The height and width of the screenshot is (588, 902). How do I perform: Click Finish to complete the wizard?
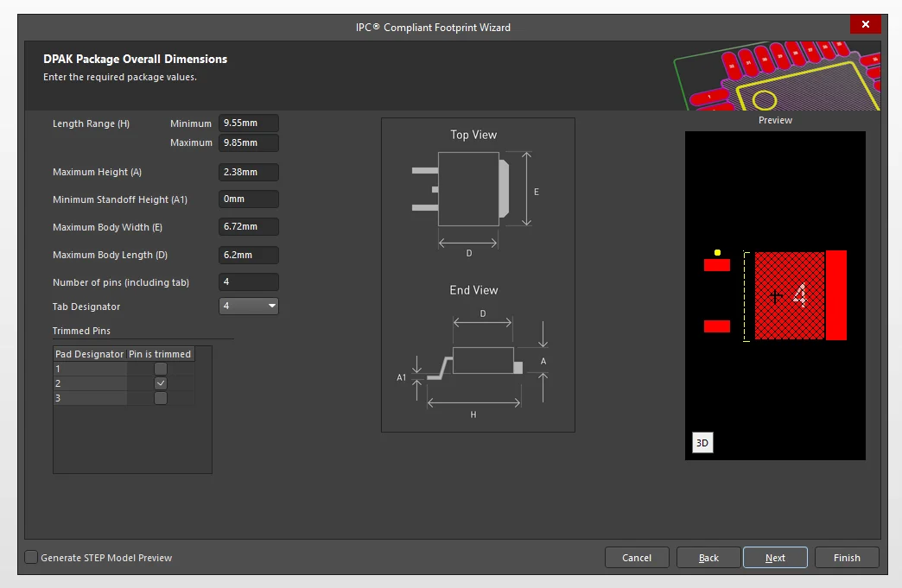pyautogui.click(x=847, y=558)
